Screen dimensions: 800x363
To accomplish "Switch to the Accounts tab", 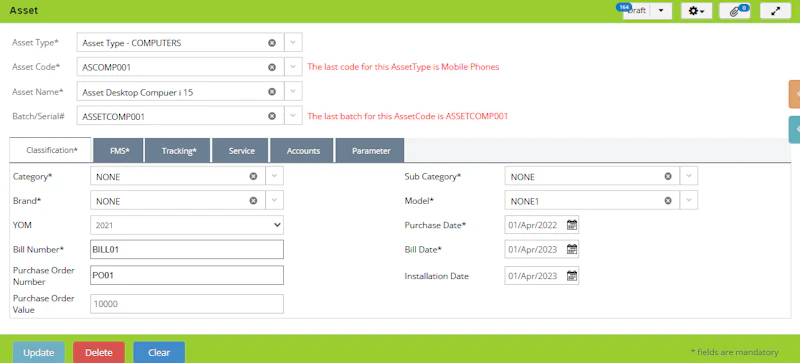I will pos(303,151).
